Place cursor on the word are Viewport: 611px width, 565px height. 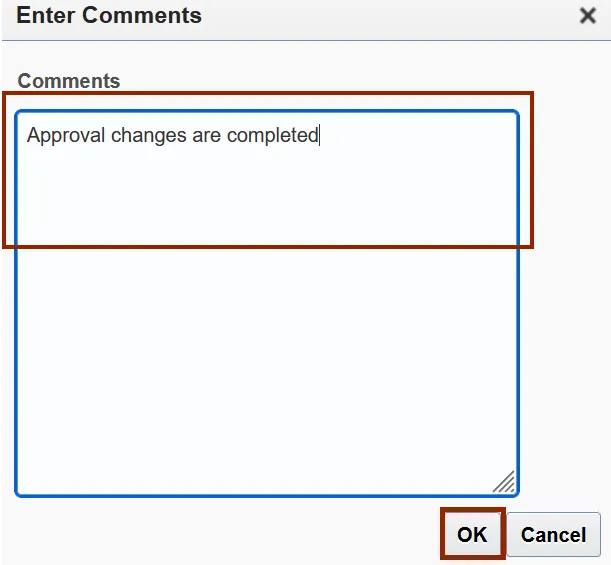pos(207,136)
